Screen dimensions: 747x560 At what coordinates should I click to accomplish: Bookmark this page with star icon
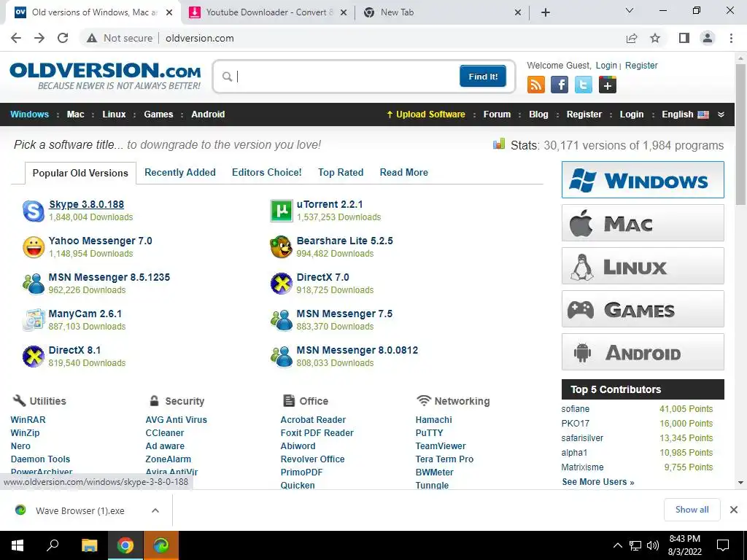pyautogui.click(x=655, y=38)
